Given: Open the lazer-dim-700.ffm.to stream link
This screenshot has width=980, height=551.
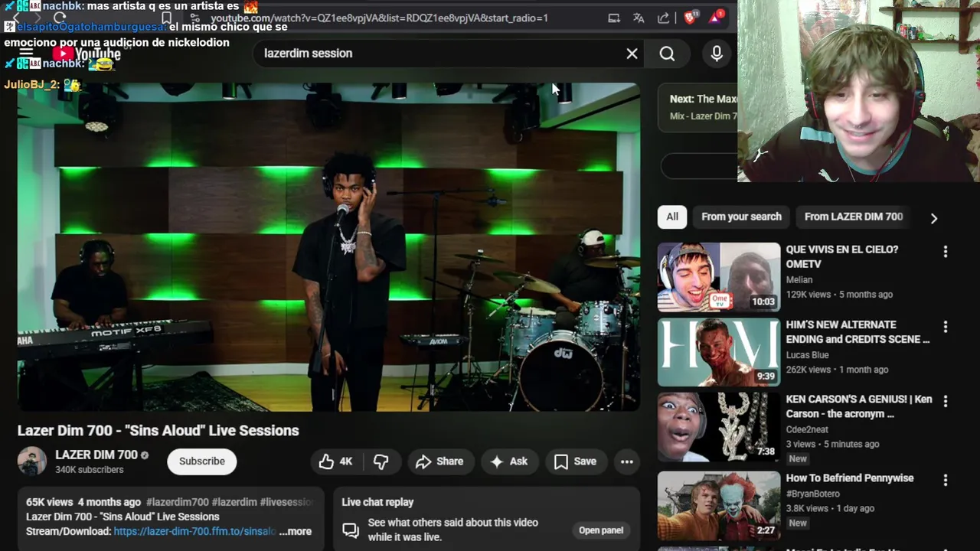Looking at the screenshot, I should click(194, 531).
